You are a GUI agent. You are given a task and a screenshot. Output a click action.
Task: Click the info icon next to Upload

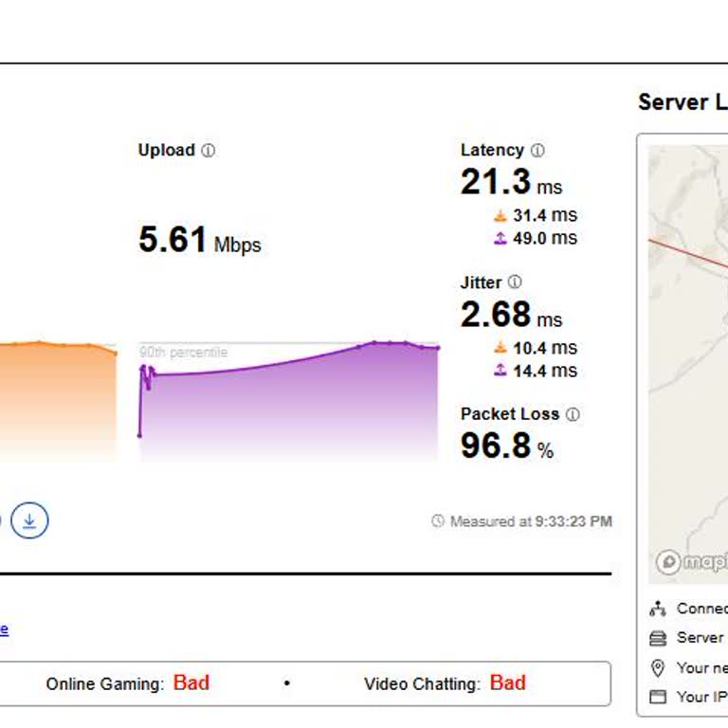tap(209, 151)
